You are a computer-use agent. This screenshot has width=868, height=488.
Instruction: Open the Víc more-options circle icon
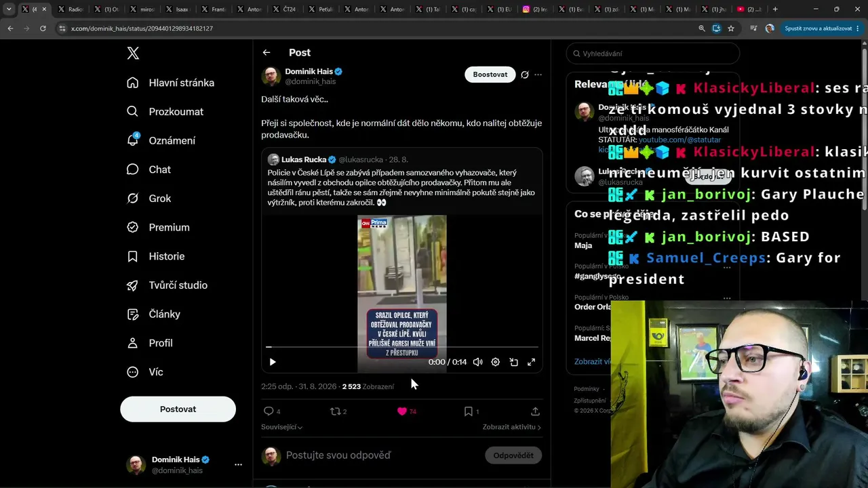click(x=133, y=372)
